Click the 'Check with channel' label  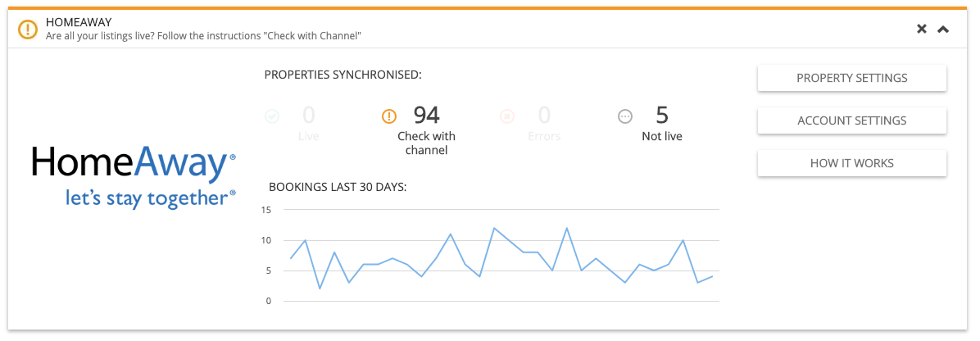pos(426,143)
